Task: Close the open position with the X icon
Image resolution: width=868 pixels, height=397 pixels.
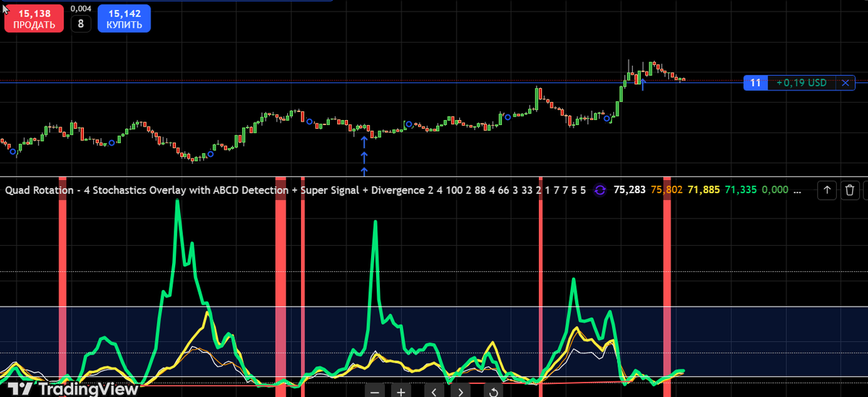Action: tap(844, 83)
